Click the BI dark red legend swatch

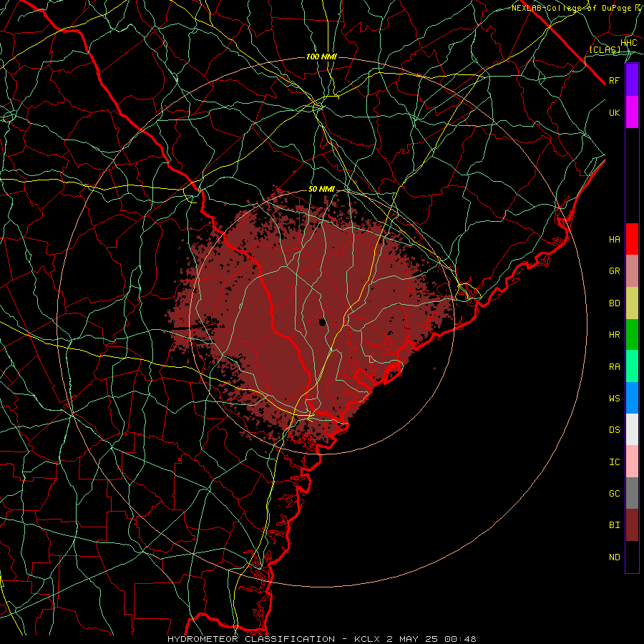point(632,525)
